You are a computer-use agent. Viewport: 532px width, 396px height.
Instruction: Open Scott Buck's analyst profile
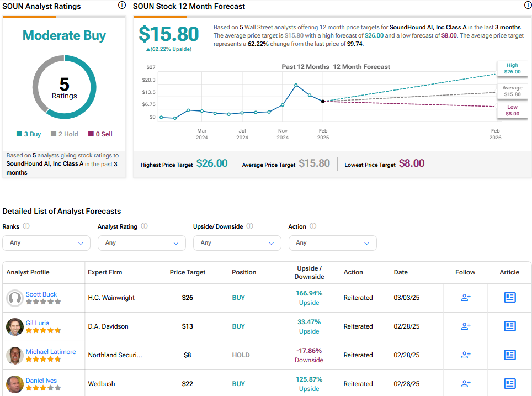[41, 294]
